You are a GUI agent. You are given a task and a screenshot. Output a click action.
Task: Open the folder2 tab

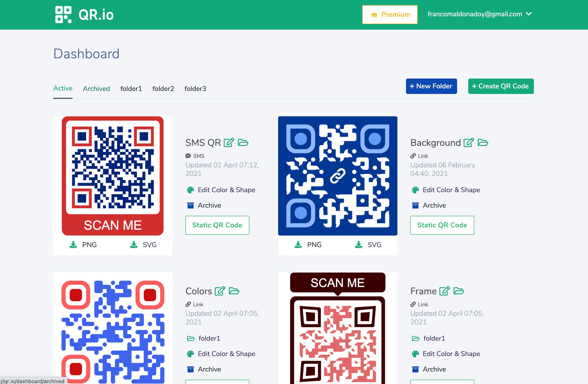coord(163,88)
